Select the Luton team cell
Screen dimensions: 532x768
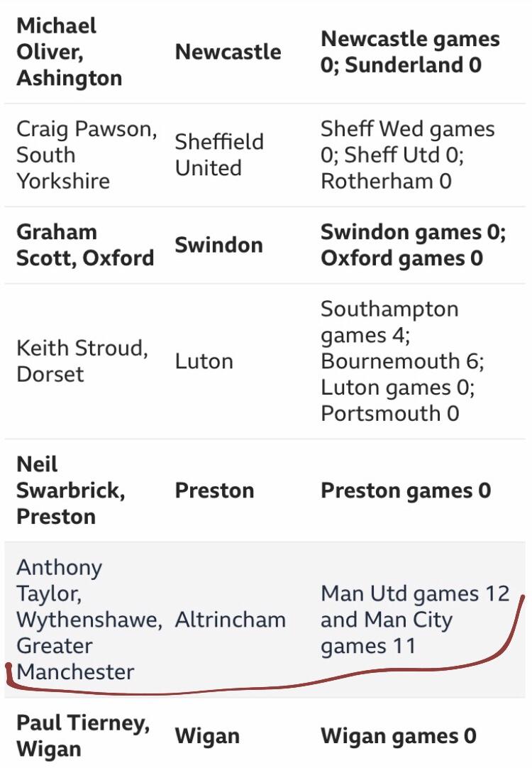(x=204, y=361)
